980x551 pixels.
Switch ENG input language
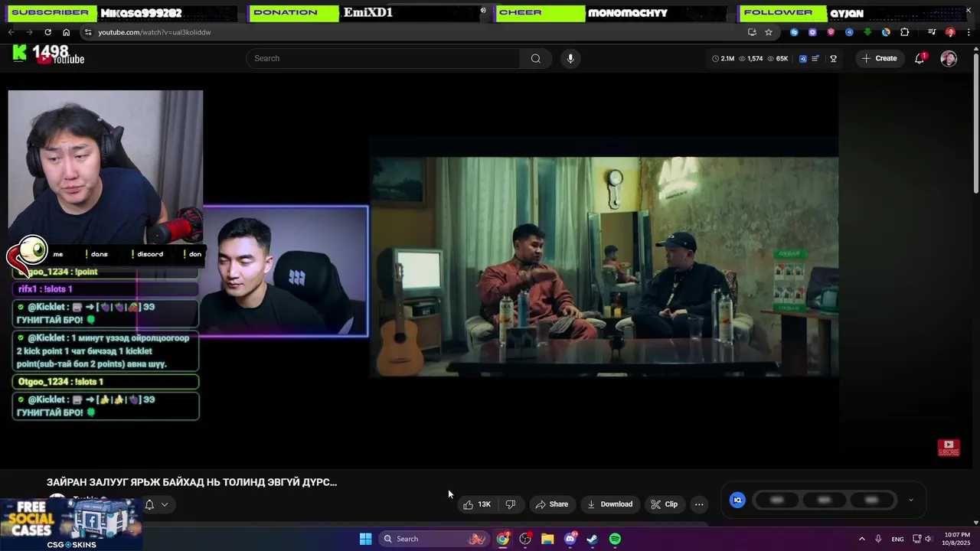pos(897,539)
